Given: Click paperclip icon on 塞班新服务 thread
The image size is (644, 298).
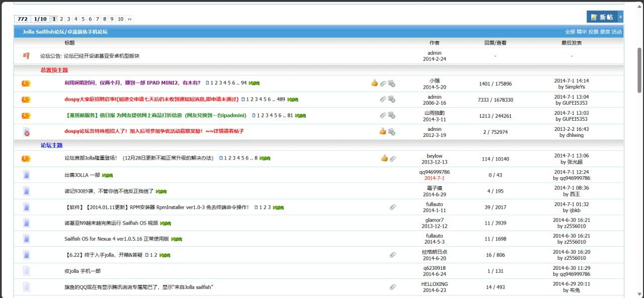Looking at the screenshot, I should [x=383, y=116].
